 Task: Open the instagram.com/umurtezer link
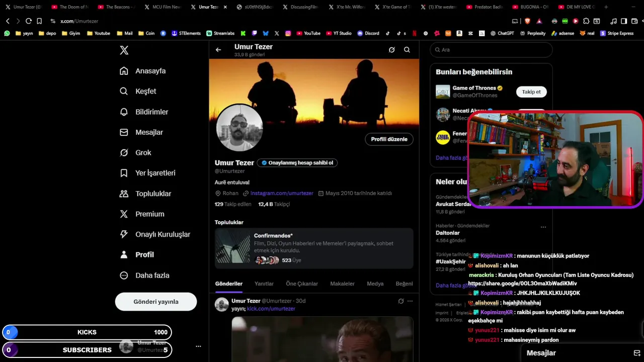(x=282, y=193)
